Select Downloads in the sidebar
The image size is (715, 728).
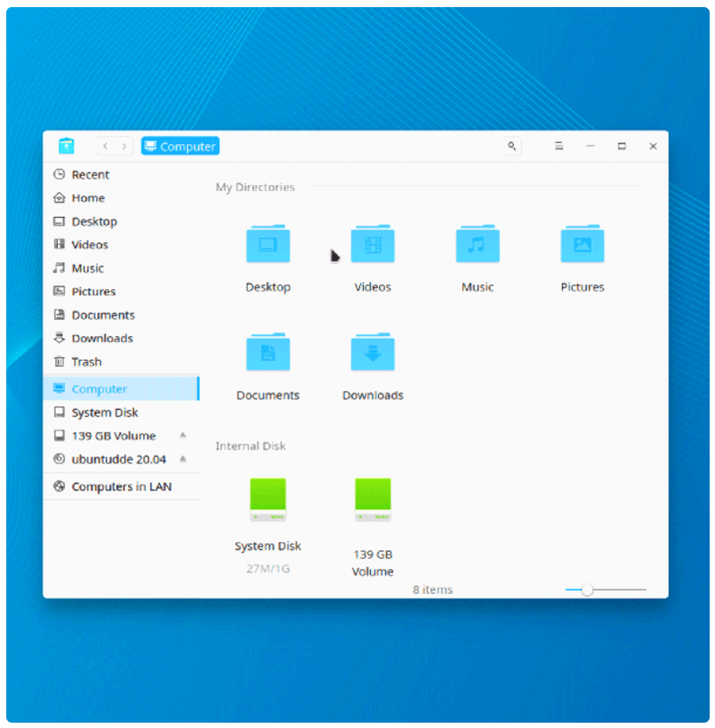pos(122,338)
